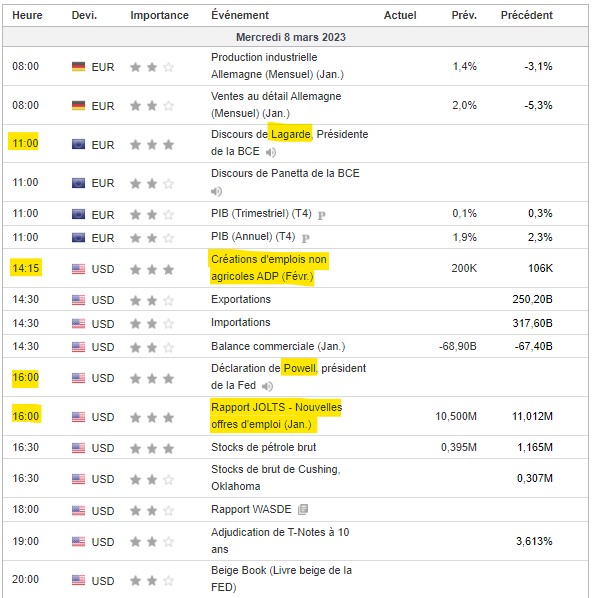Click German flag in Production industrielle row
Viewport: 592px width, 598px height.
tap(79, 67)
